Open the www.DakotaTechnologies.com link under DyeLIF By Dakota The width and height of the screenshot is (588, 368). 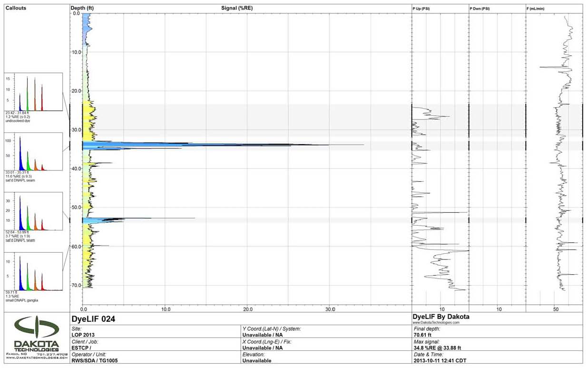tap(436, 322)
